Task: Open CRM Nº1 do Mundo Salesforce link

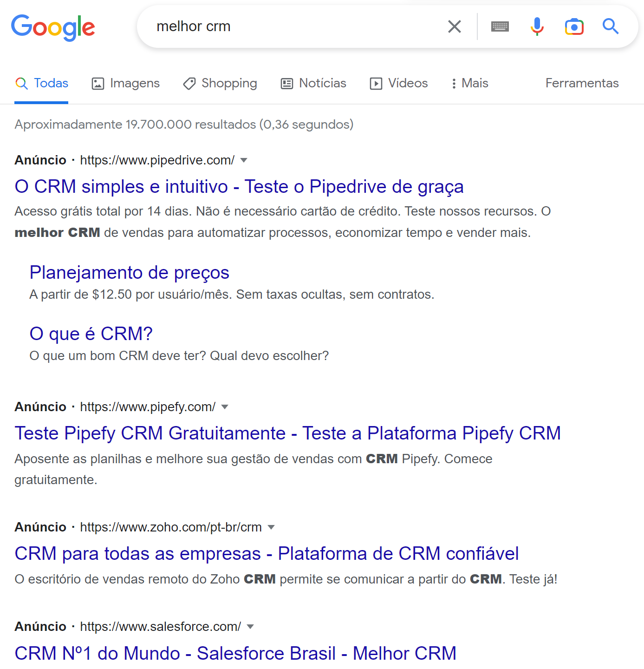Action: click(235, 653)
